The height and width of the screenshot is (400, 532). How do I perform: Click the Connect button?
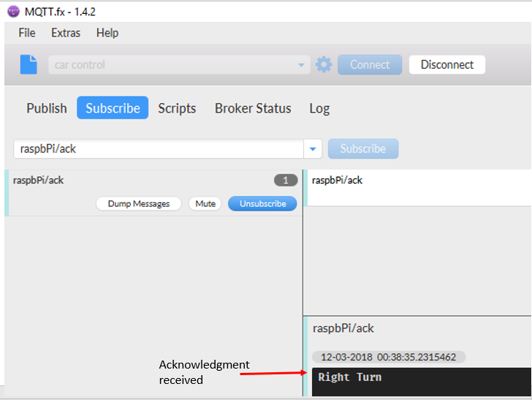point(370,64)
